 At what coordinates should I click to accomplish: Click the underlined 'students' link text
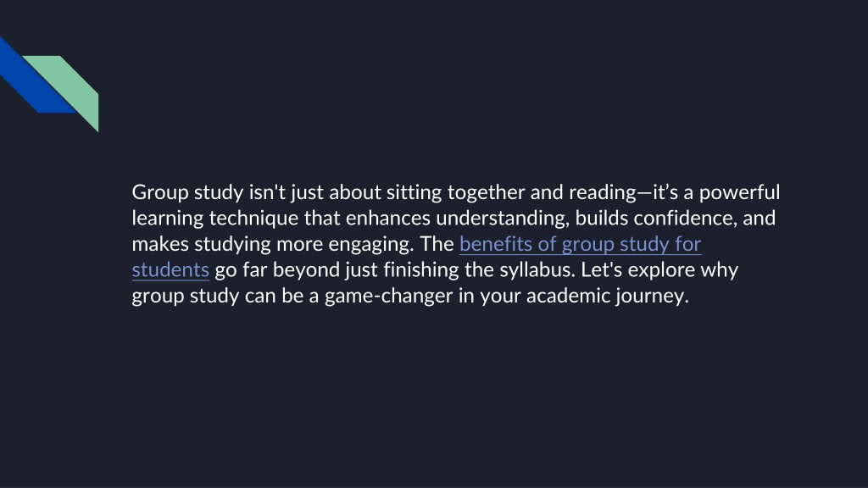click(x=170, y=270)
